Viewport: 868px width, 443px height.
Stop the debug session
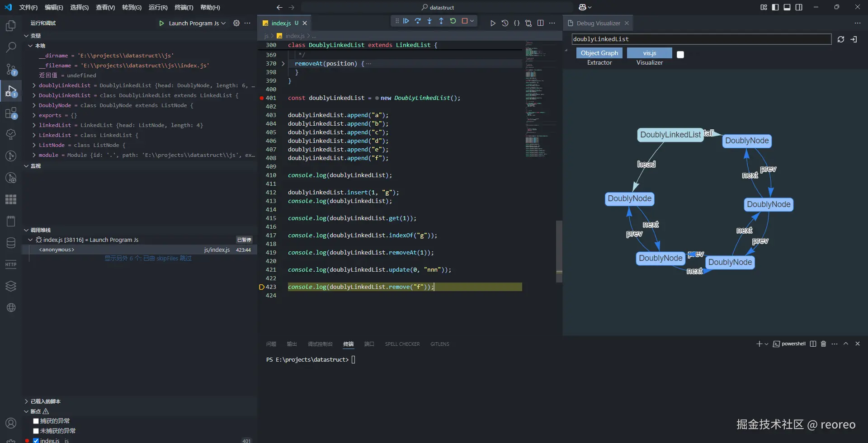(x=464, y=21)
